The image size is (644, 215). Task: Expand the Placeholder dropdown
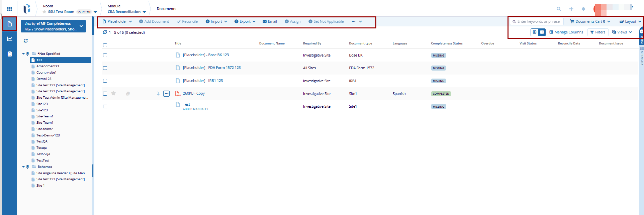point(117,21)
